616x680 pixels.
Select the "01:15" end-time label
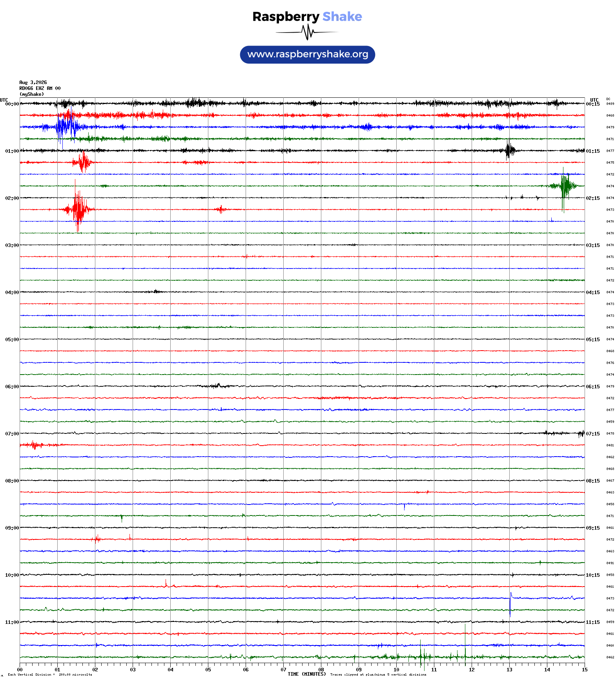(593, 151)
